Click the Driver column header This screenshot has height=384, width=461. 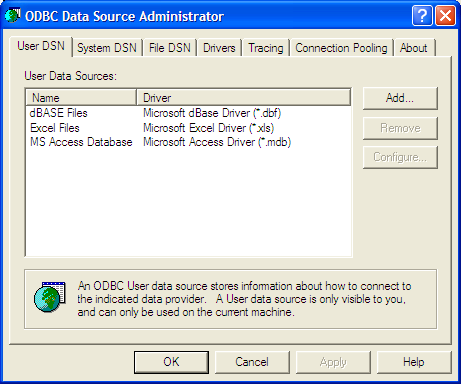(244, 98)
